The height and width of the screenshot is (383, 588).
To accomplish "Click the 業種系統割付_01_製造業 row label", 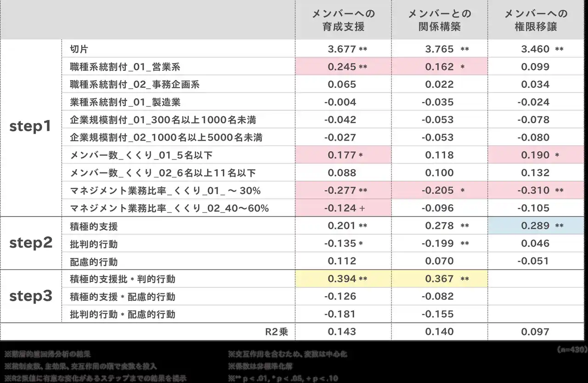I will tap(125, 103).
